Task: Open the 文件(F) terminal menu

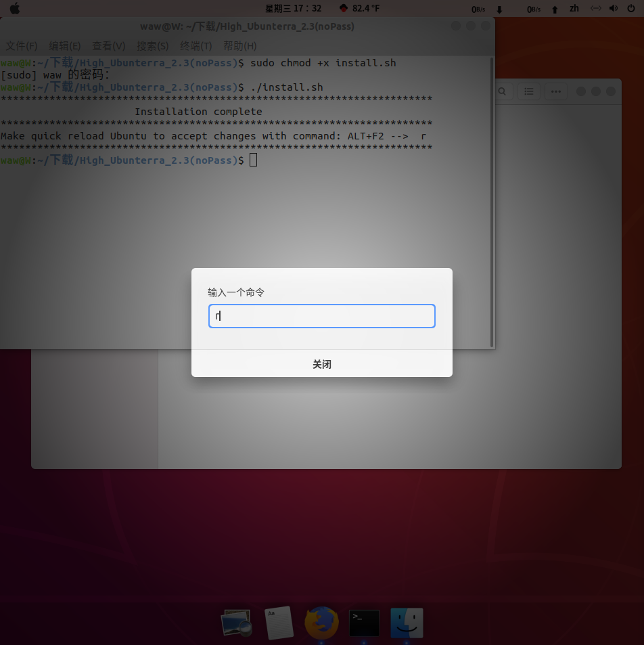Action: [22, 46]
